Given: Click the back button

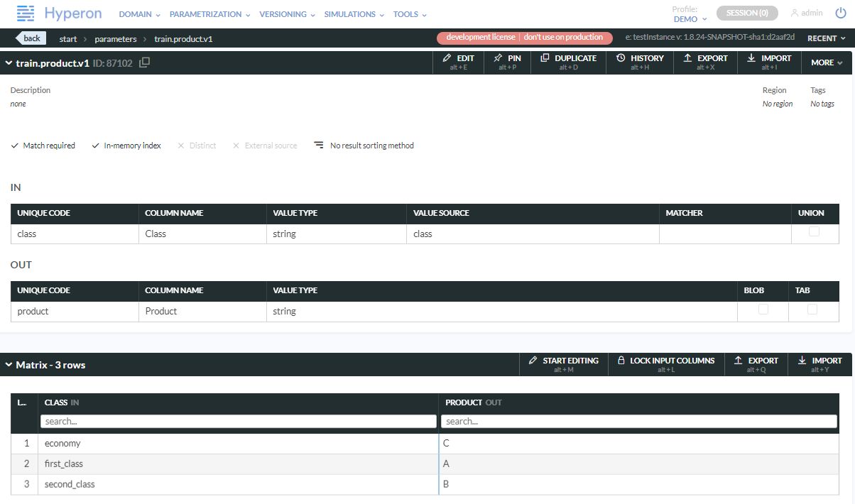Looking at the screenshot, I should [x=31, y=38].
